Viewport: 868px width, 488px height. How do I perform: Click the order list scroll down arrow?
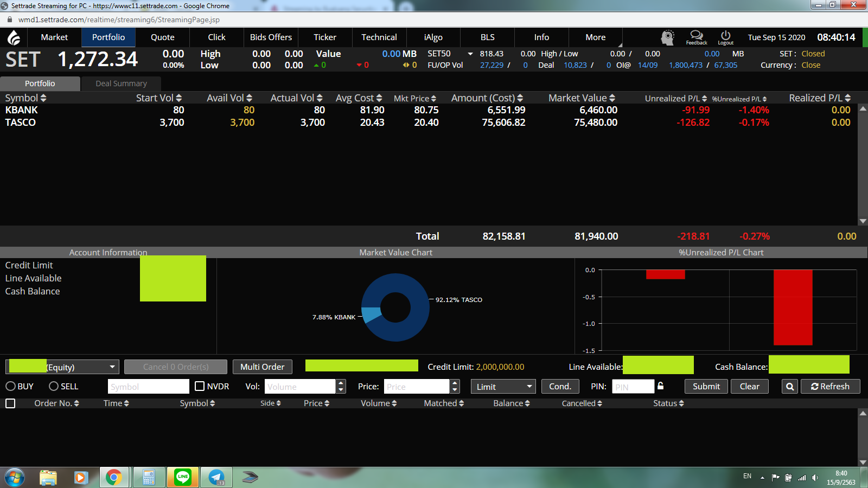[x=863, y=462]
